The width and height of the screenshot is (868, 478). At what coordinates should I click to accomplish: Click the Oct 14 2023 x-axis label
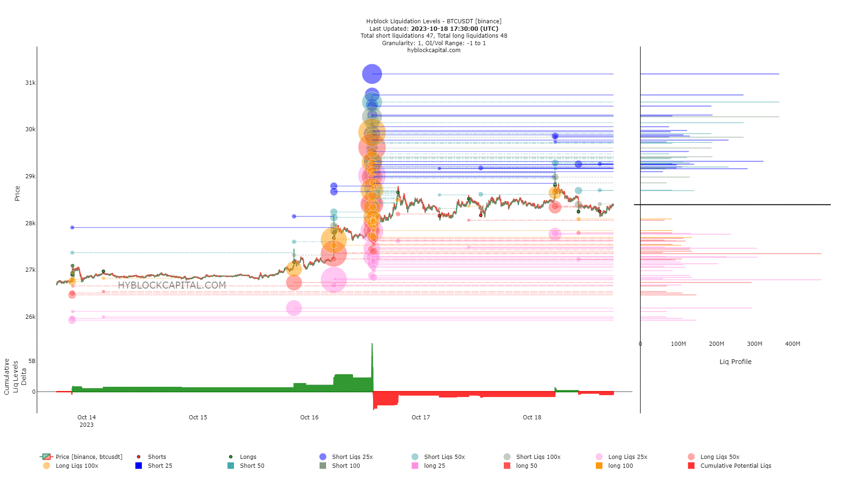(x=87, y=421)
